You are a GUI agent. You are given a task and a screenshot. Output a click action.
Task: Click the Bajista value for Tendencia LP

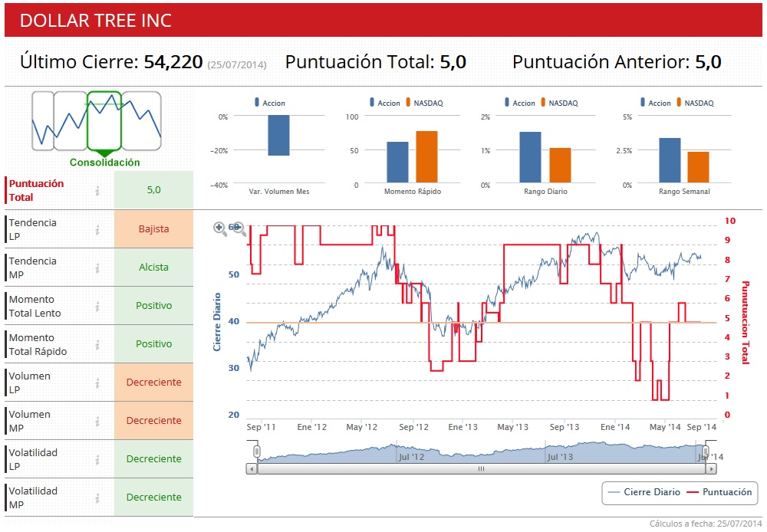point(153,229)
